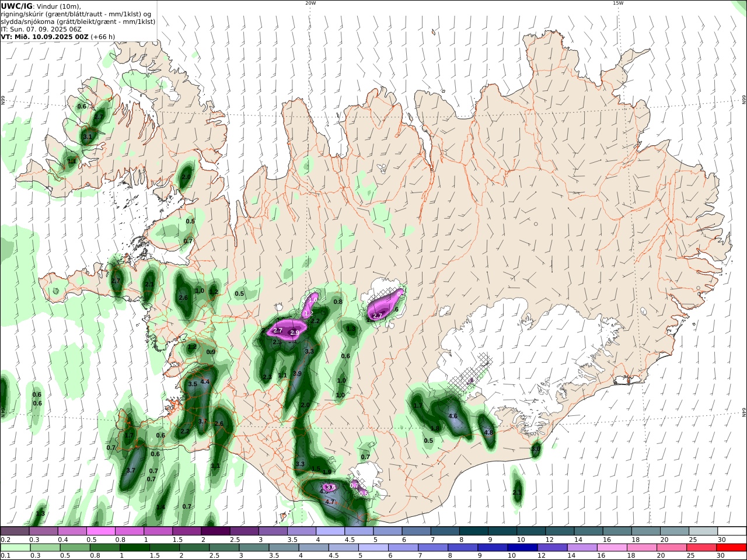Click the darkest purple swatch on upper scale
Screen dimensions: 747x560
(x=216, y=531)
